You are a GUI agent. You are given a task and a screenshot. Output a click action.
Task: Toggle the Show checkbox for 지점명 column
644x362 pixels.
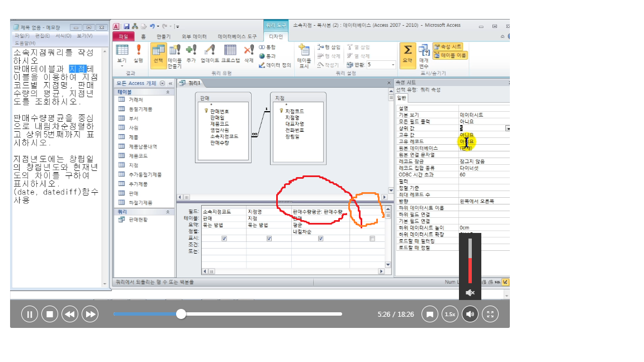[x=269, y=239]
